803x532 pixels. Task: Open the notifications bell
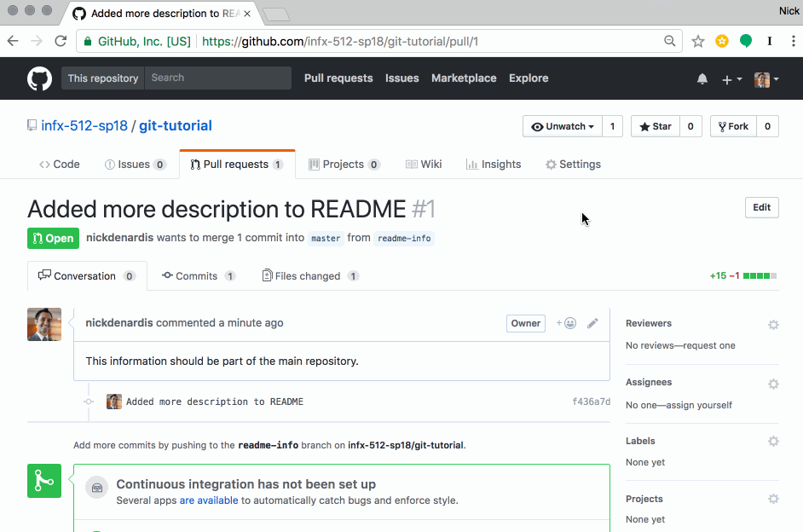[x=702, y=78]
